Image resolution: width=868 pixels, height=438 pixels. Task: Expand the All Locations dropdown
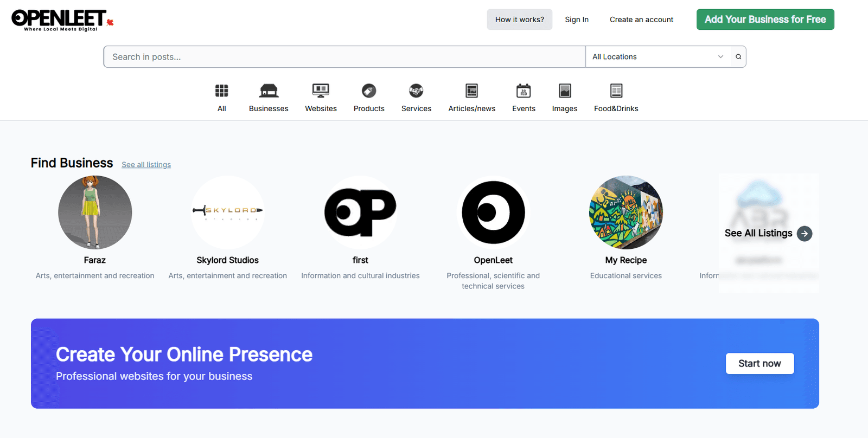(x=658, y=57)
